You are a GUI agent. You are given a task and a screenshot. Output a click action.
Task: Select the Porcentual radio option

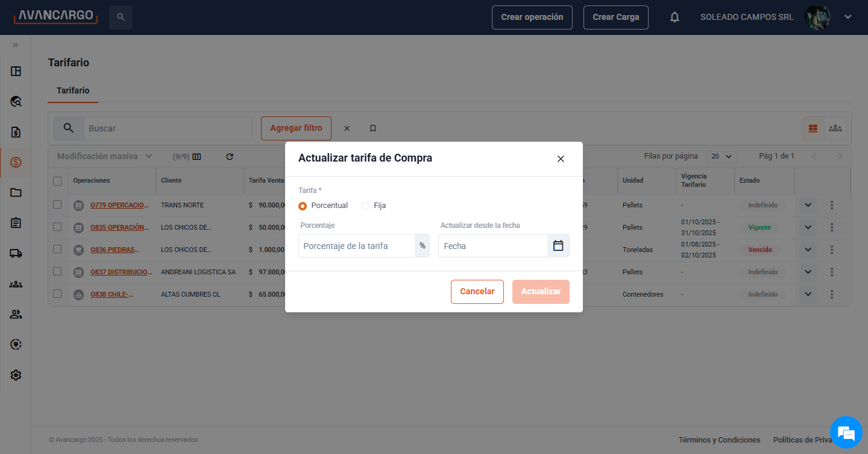coord(303,206)
